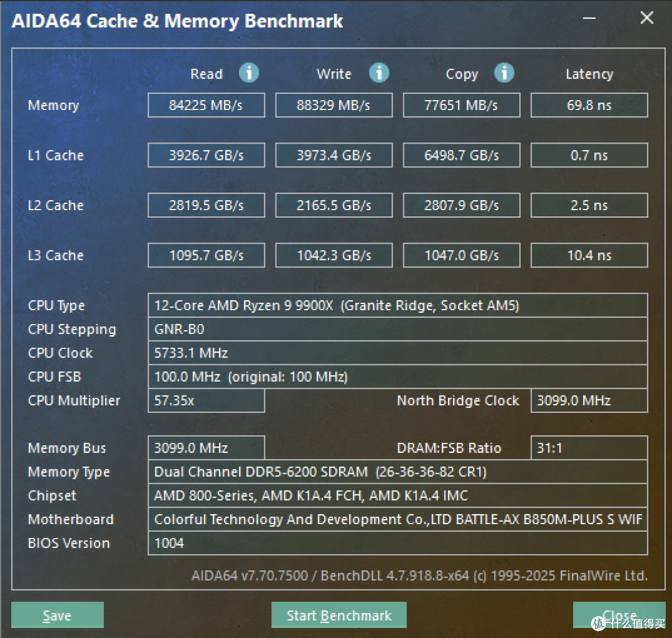Click the BIOS Version value 1004
The width and height of the screenshot is (672, 638).
click(398, 543)
